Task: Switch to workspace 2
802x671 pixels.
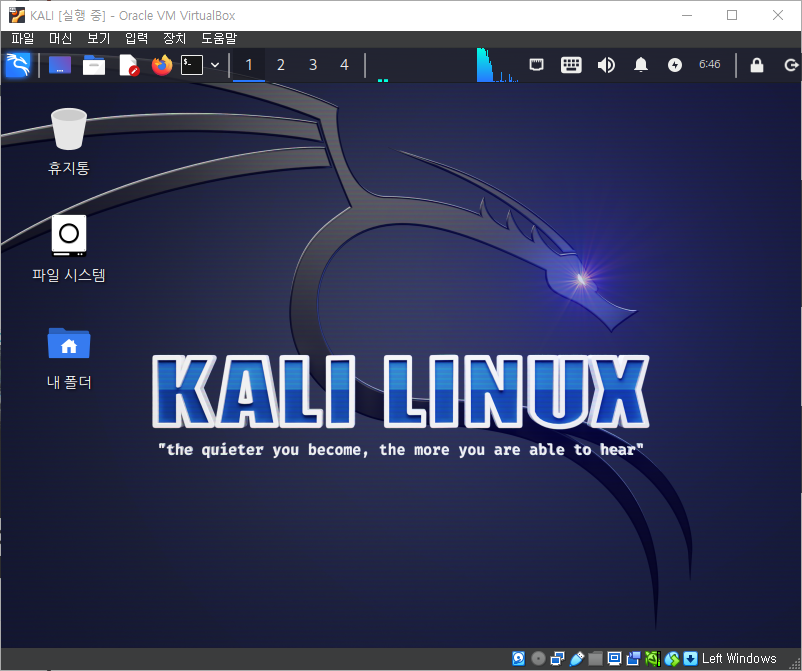Action: tap(281, 65)
